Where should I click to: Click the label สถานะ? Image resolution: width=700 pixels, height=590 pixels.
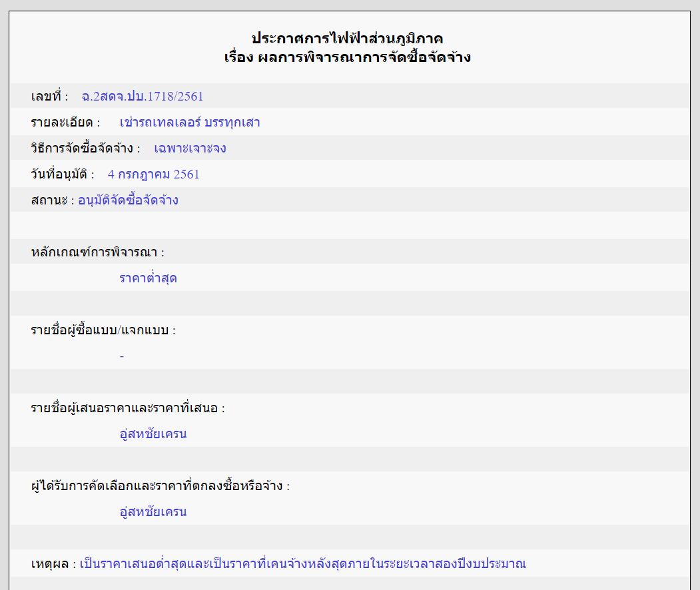point(52,200)
